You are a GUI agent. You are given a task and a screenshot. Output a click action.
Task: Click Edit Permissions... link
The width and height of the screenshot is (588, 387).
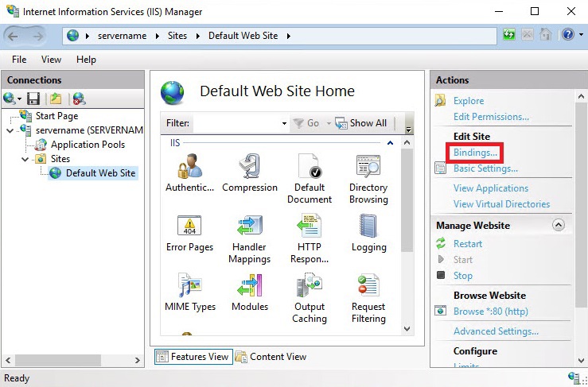pos(491,117)
